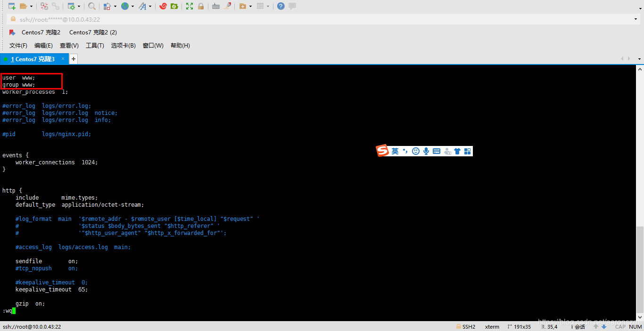The image size is (644, 331).
Task: Open the 选项卡(B) menu
Action: point(124,46)
